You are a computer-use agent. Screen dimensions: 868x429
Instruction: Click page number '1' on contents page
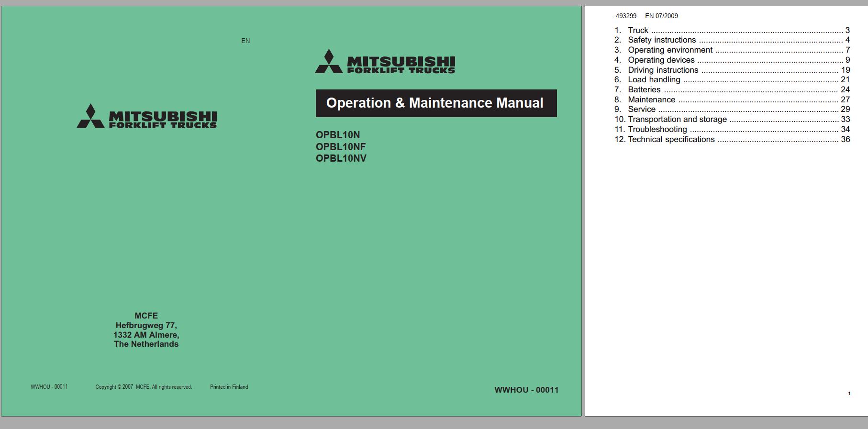tap(849, 394)
